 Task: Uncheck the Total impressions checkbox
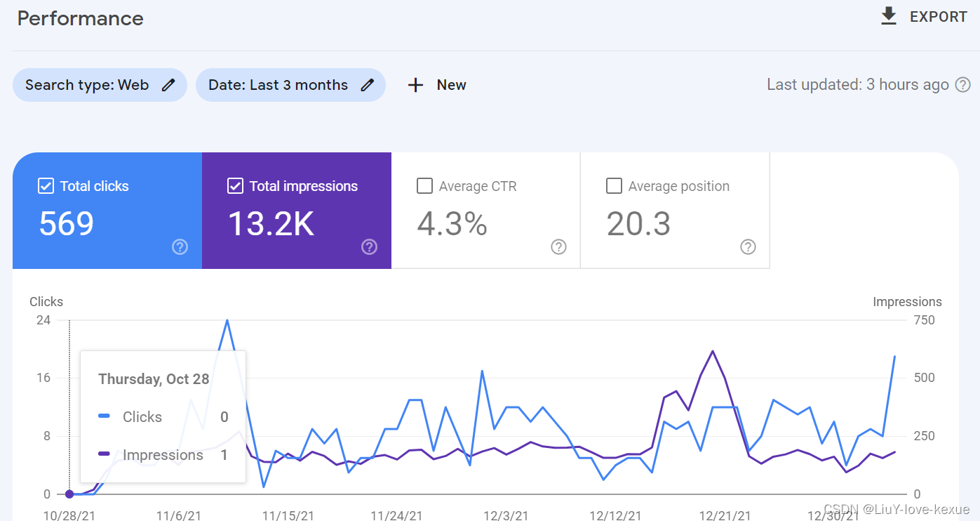[x=235, y=186]
